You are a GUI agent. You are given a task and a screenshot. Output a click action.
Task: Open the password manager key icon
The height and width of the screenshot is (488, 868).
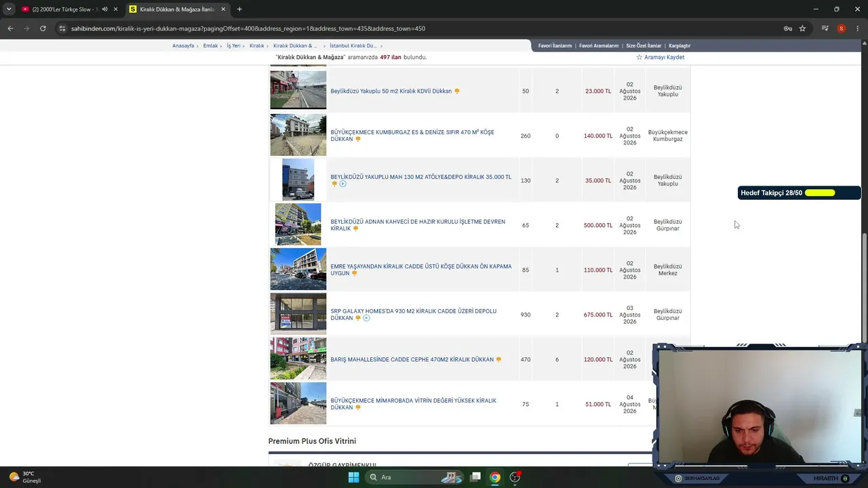pos(787,28)
